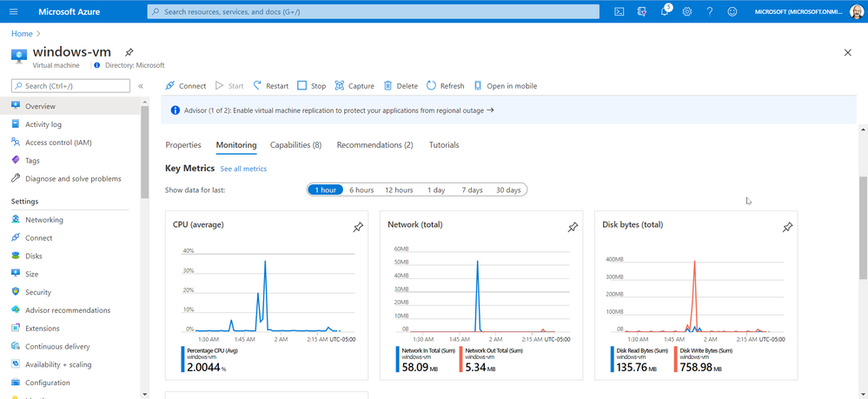Capture the VM image
Image resolution: width=868 pixels, height=399 pixels.
pyautogui.click(x=354, y=86)
